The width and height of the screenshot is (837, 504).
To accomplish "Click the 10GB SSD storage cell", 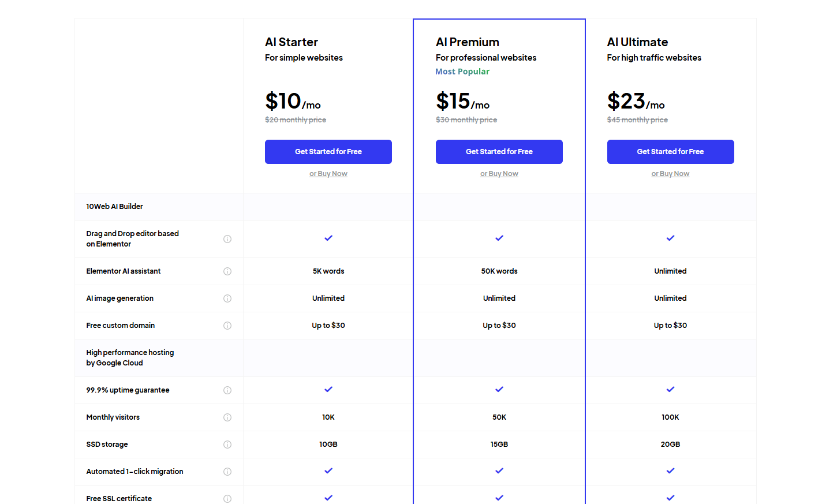I will pyautogui.click(x=328, y=445).
